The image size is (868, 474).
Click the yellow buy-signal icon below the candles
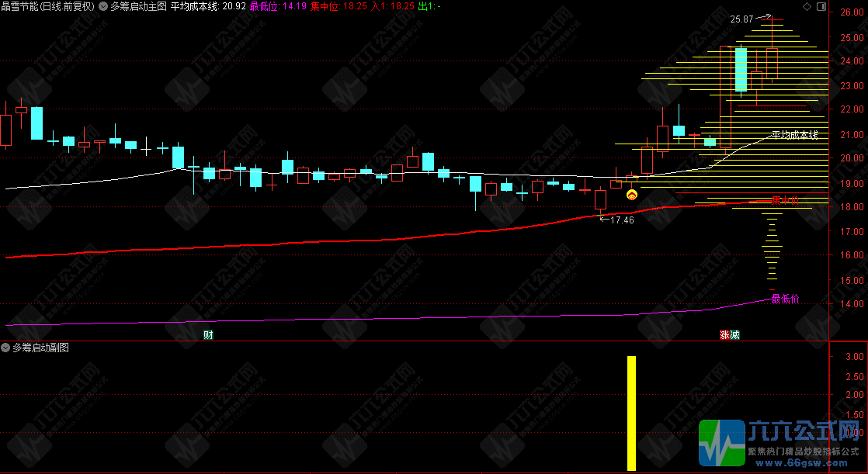(x=632, y=194)
